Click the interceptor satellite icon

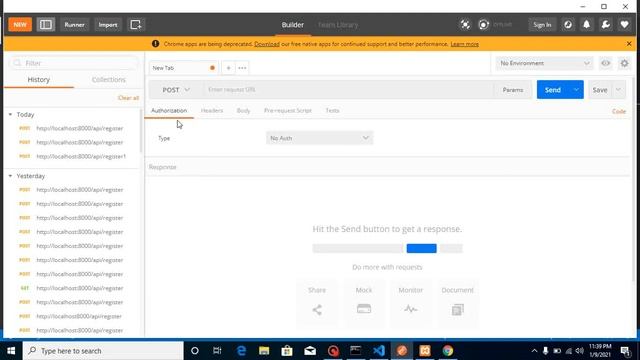click(465, 24)
